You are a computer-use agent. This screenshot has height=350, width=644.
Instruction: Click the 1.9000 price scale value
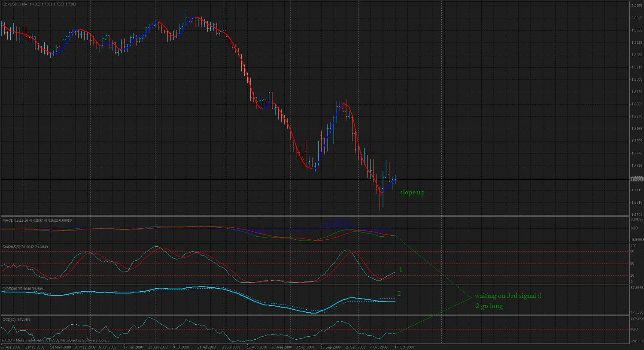pyautogui.click(x=636, y=79)
